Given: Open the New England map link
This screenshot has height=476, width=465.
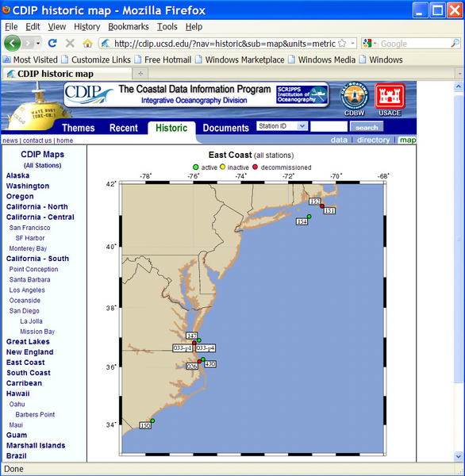Looking at the screenshot, I should pyautogui.click(x=30, y=352).
